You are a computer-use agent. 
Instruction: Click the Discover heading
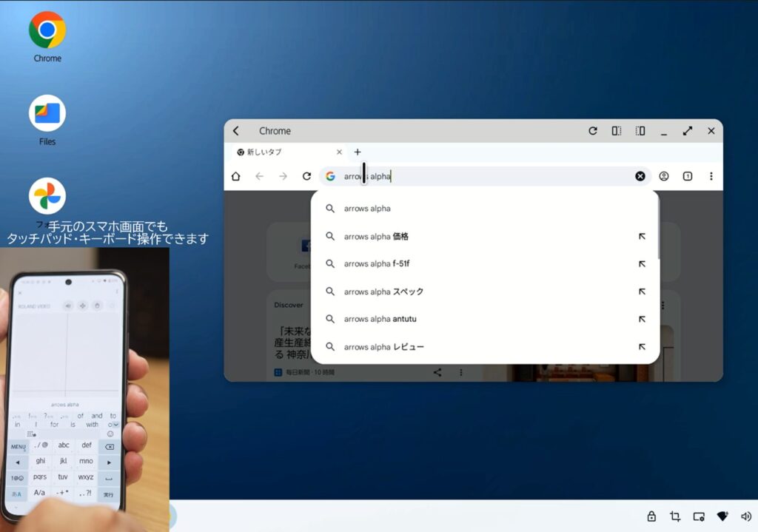coord(289,305)
